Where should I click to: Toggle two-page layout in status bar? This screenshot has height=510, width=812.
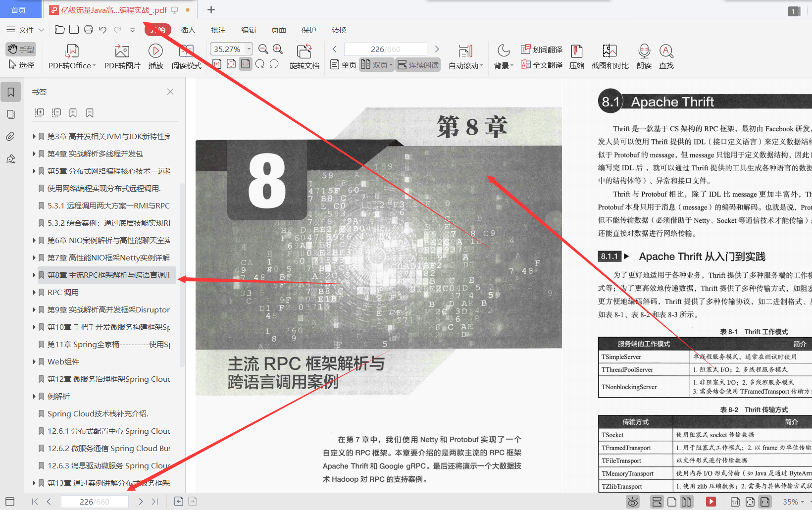click(686, 502)
